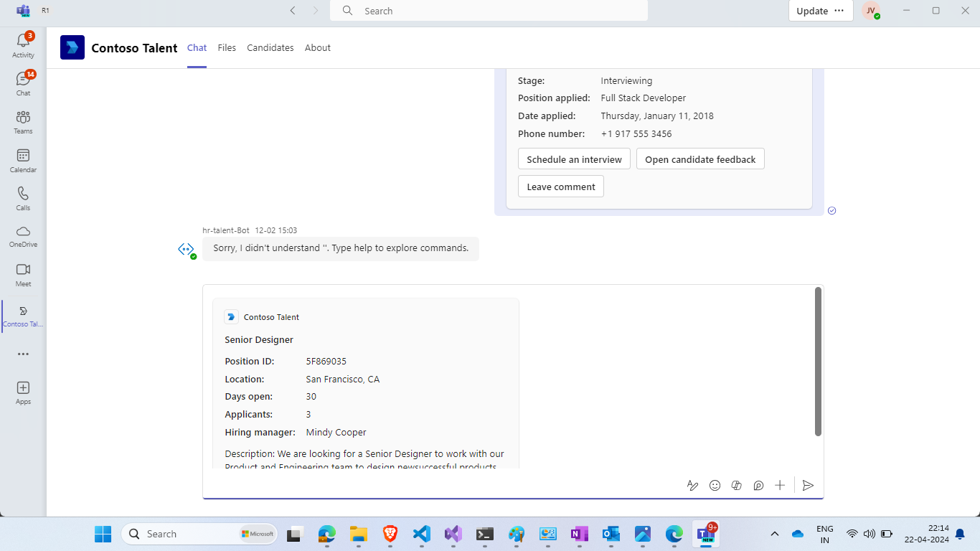Open the JV profile avatar menu
The image size is (980, 551).
pyautogui.click(x=871, y=11)
